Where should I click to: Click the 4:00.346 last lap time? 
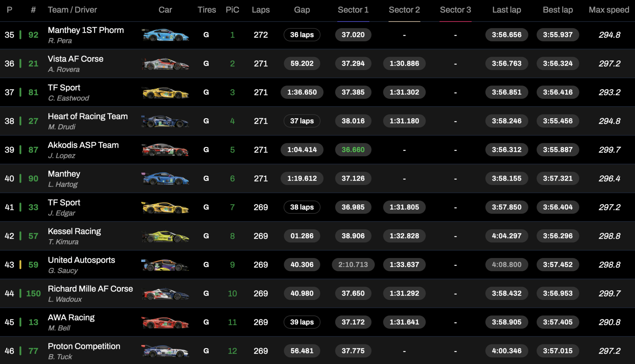[x=506, y=351]
